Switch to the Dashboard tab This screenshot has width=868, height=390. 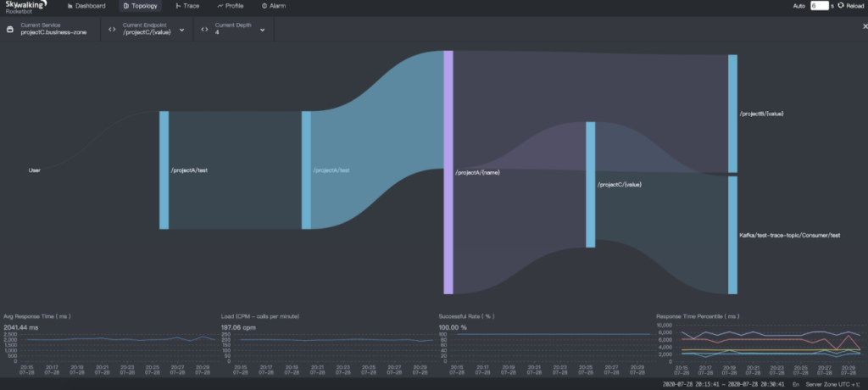pyautogui.click(x=86, y=6)
